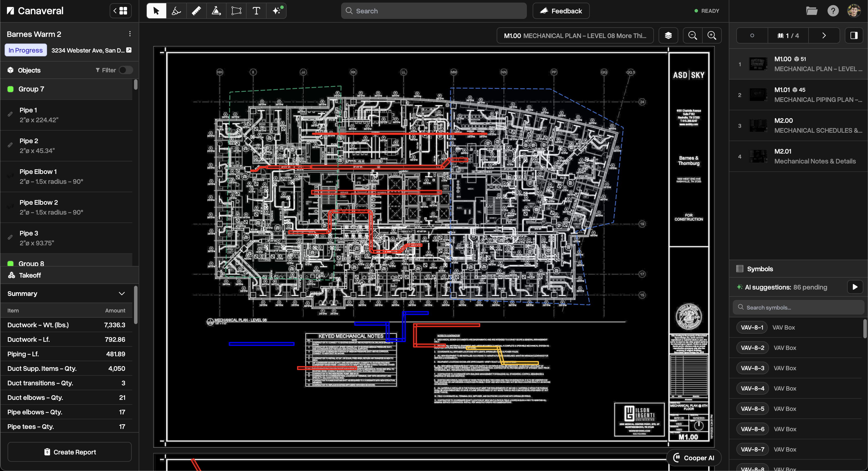Click the Symbols list icon
Screen dimensions: 868x471
coord(740,269)
